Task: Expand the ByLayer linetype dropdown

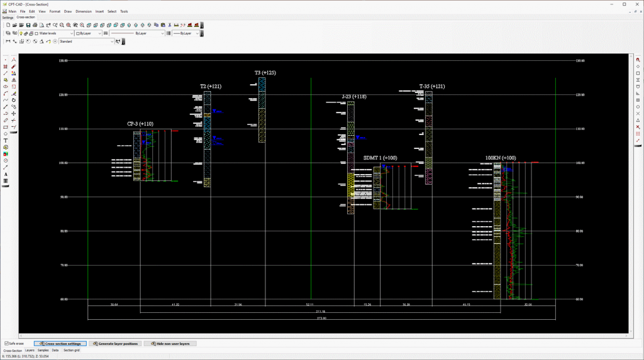Action: pos(162,33)
